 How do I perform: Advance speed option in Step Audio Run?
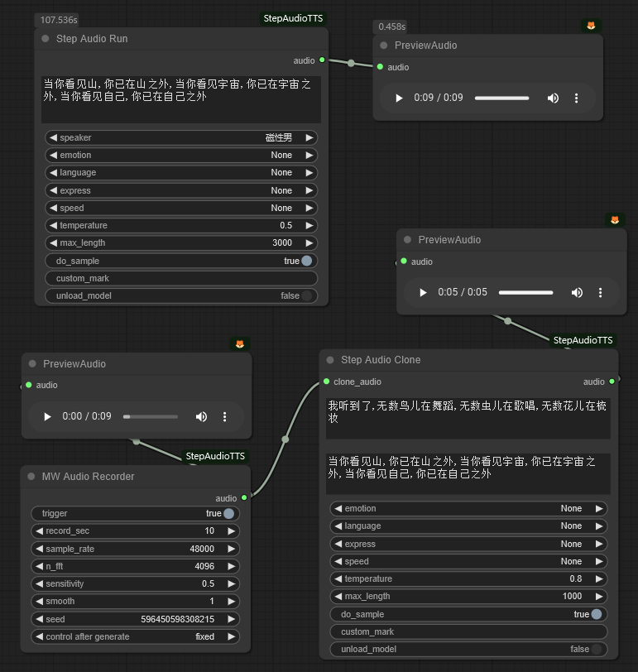[x=309, y=208]
